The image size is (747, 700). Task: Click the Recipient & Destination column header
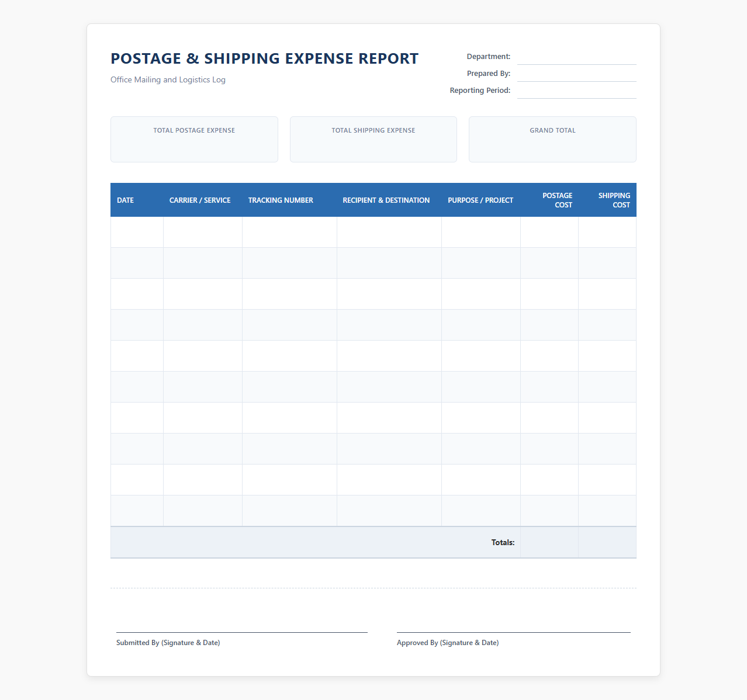389,200
